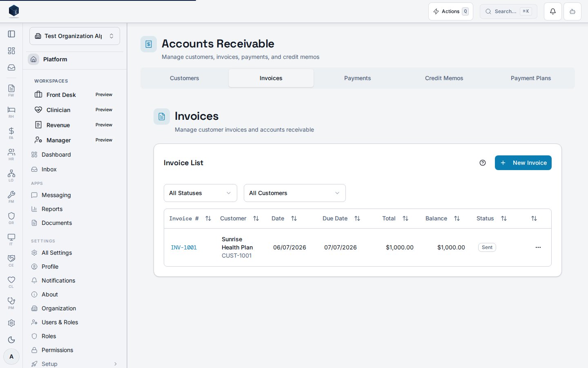Go to Dashboard in sidebar
This screenshot has height=368, width=588.
pyautogui.click(x=75, y=155)
